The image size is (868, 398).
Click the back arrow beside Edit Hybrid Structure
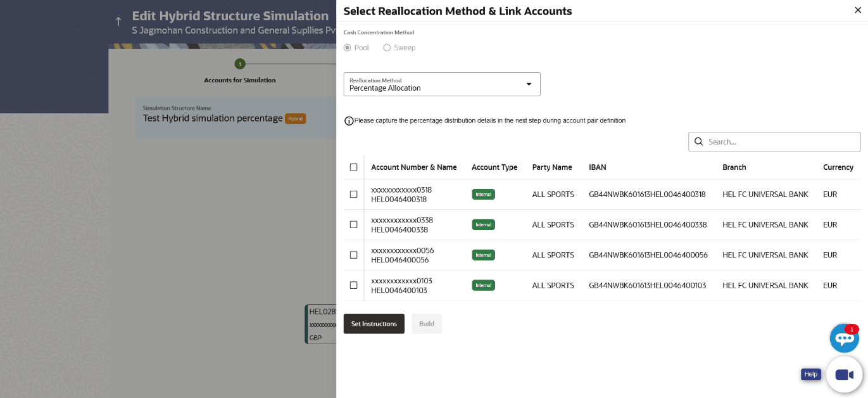pyautogui.click(x=118, y=22)
